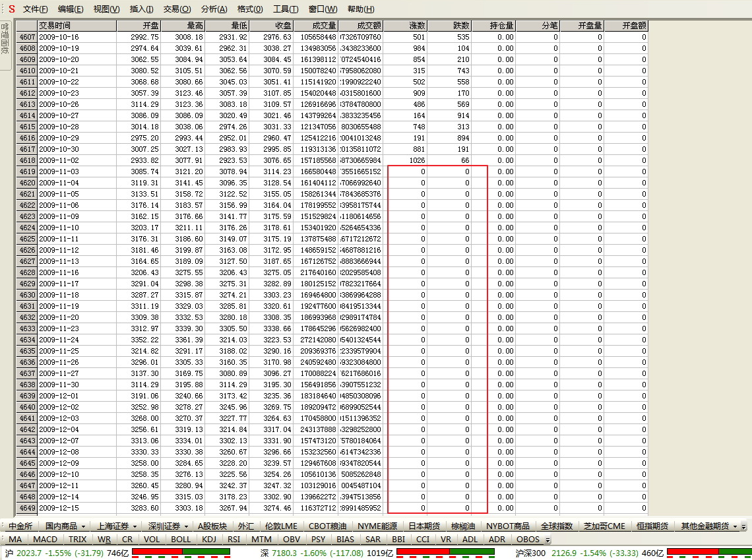Image resolution: width=752 pixels, height=560 pixels.
Task: Select the KDJ indicator tab
Action: [209, 539]
